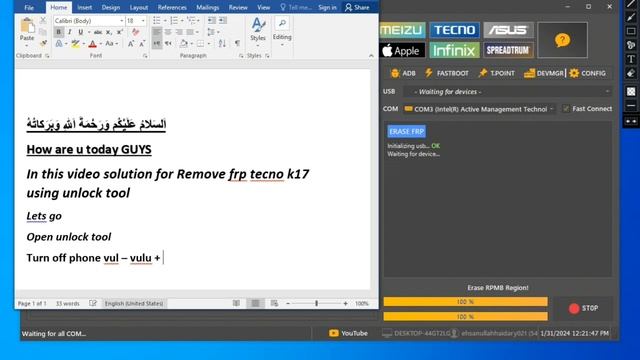Open the Font dialog launcher
640x360 pixels.
(x=145, y=56)
